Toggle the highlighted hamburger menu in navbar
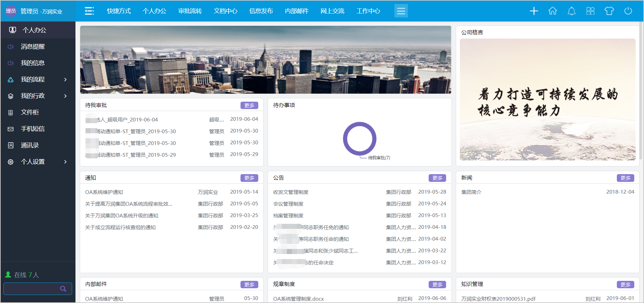Image resolution: width=644 pixels, height=303 pixels. tap(401, 11)
